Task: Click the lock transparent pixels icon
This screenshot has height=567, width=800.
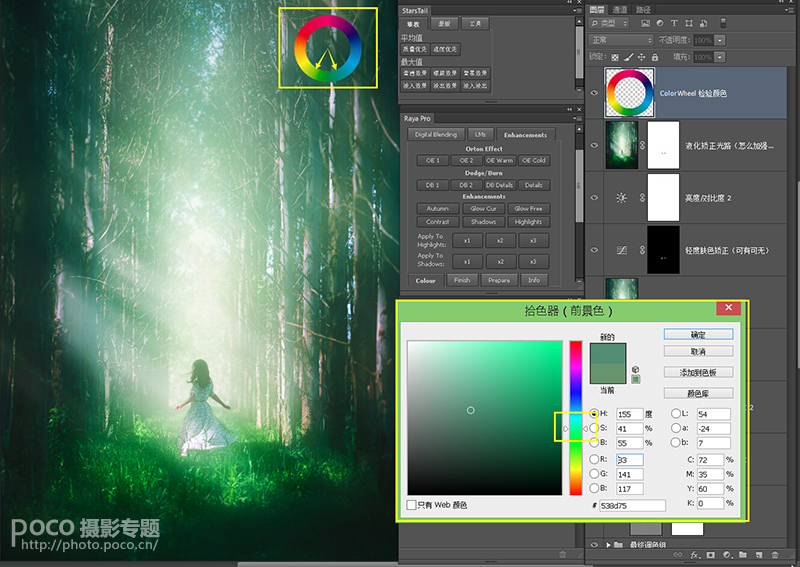Action: (615, 57)
